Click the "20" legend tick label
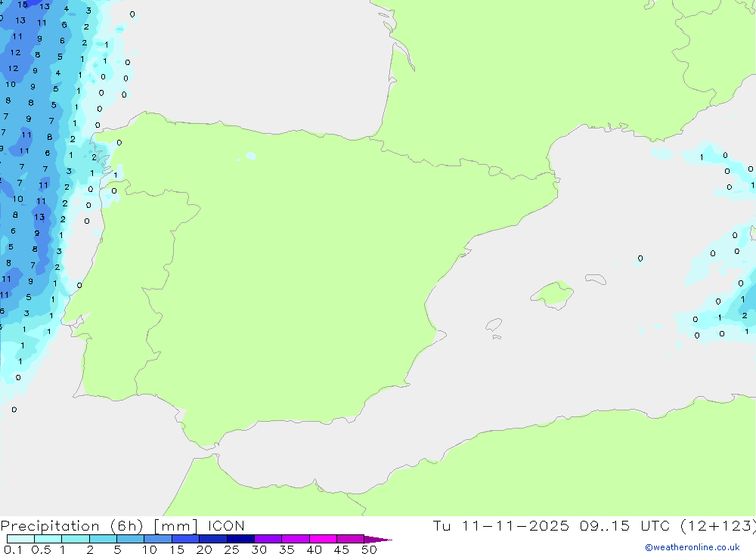Viewport: 756px width, 554px height. pos(204,549)
